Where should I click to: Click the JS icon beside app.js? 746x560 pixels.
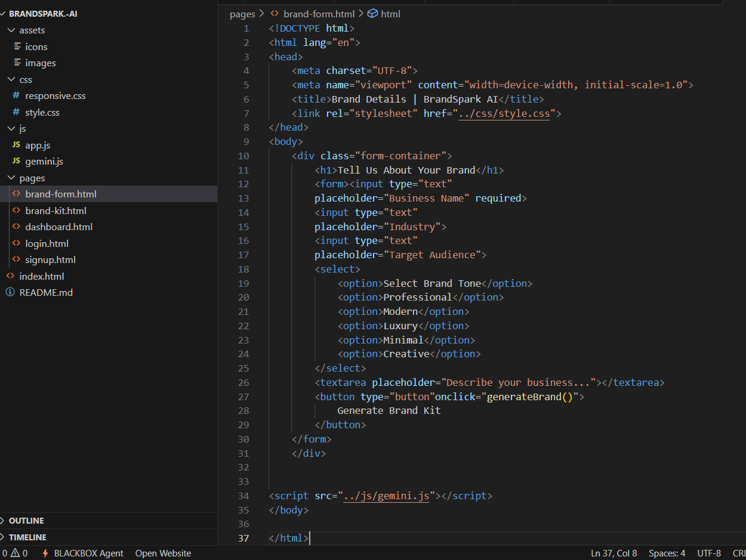coord(16,145)
